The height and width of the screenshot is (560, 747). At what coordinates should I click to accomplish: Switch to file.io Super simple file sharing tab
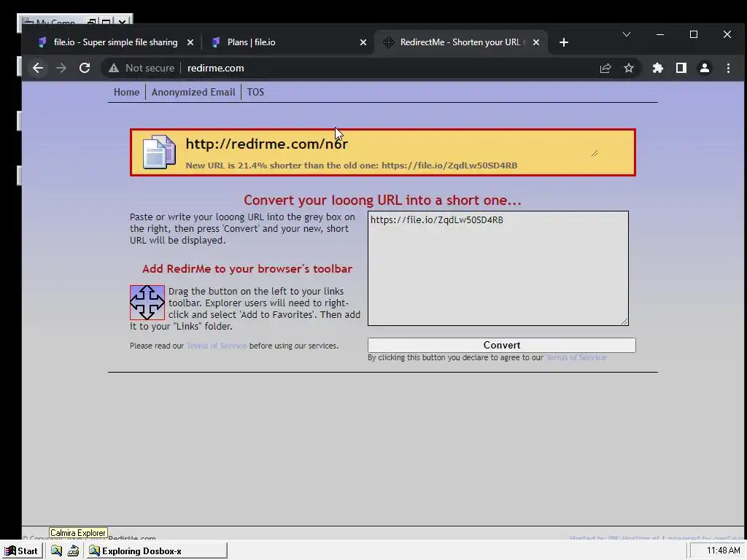click(115, 42)
